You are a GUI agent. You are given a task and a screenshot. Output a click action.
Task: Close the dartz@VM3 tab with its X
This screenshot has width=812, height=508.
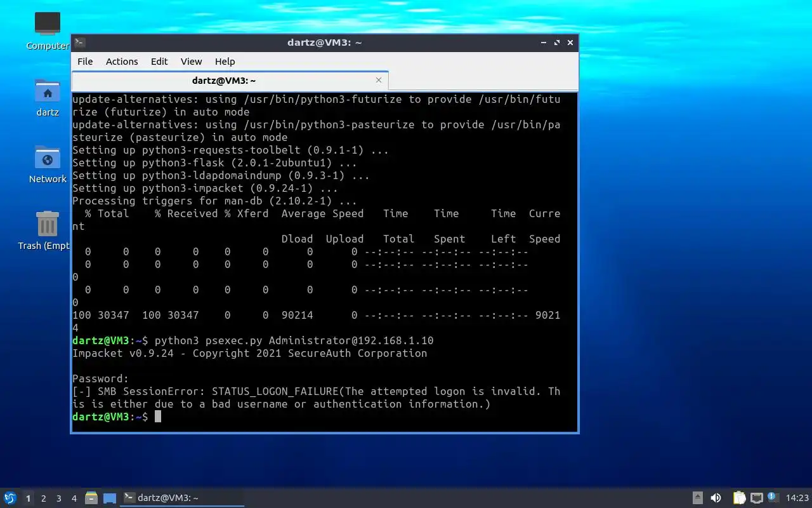[x=379, y=80]
